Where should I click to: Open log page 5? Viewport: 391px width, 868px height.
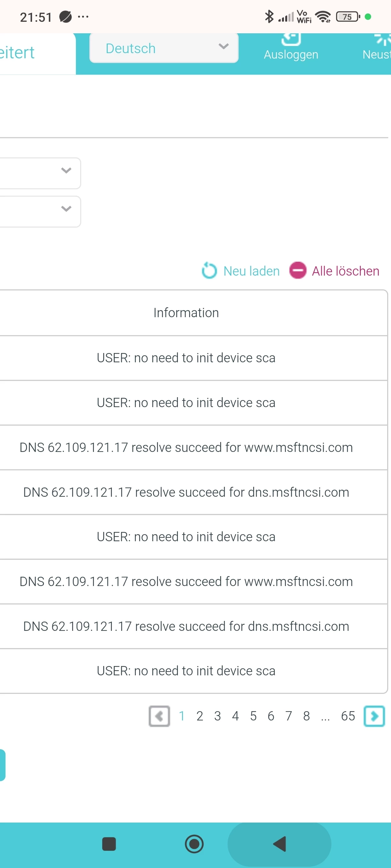(x=253, y=716)
